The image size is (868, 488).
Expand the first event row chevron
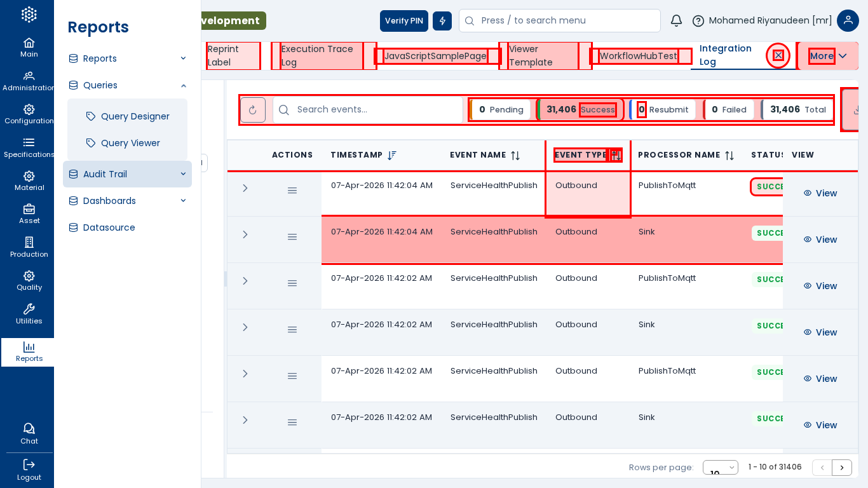coord(245,188)
